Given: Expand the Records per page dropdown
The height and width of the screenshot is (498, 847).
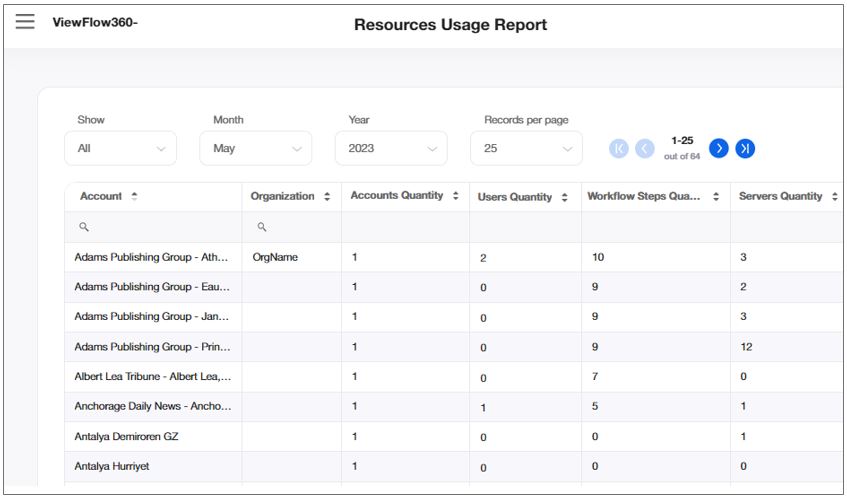Looking at the screenshot, I should pos(526,148).
